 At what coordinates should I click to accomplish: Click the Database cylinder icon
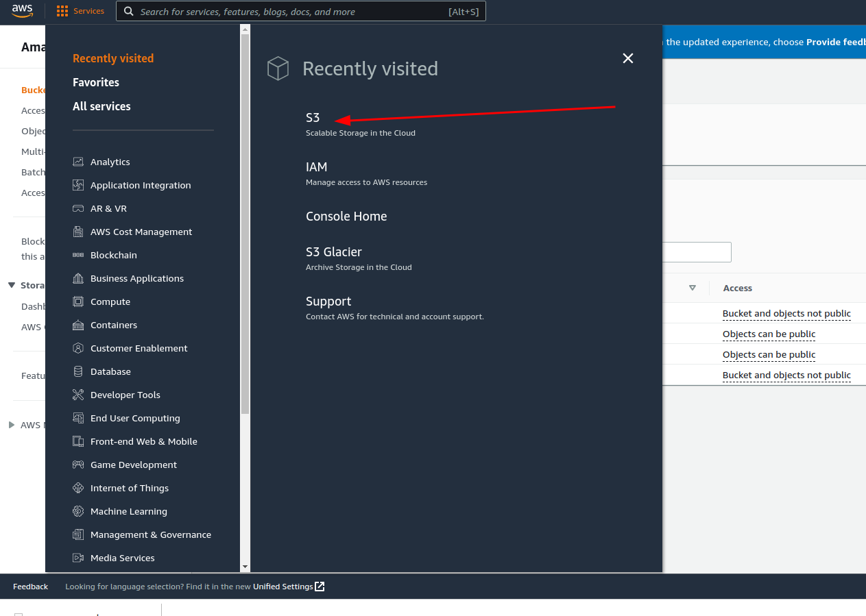click(x=78, y=371)
